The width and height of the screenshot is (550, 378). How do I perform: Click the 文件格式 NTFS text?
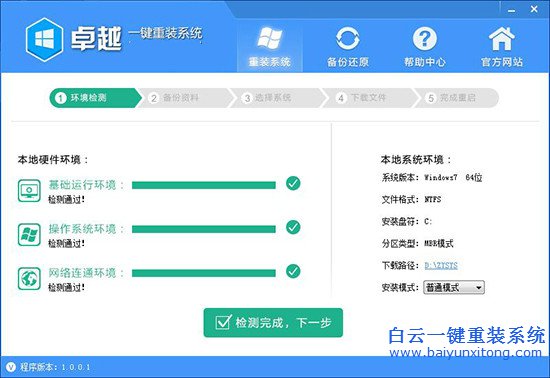coord(411,200)
